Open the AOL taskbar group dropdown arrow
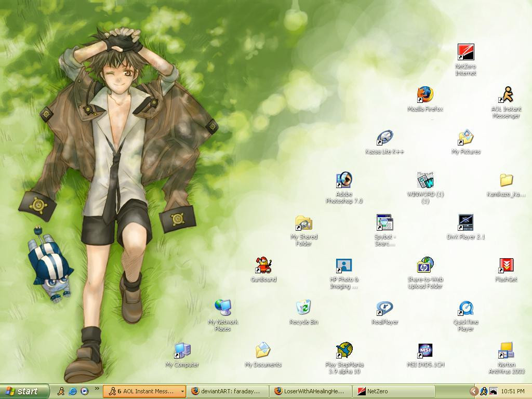 [182, 391]
